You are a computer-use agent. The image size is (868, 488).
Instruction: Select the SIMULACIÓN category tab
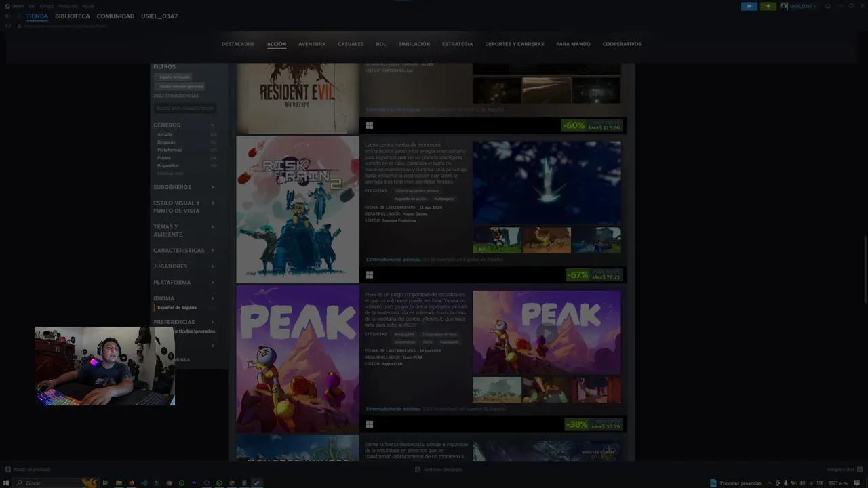[x=414, y=44]
